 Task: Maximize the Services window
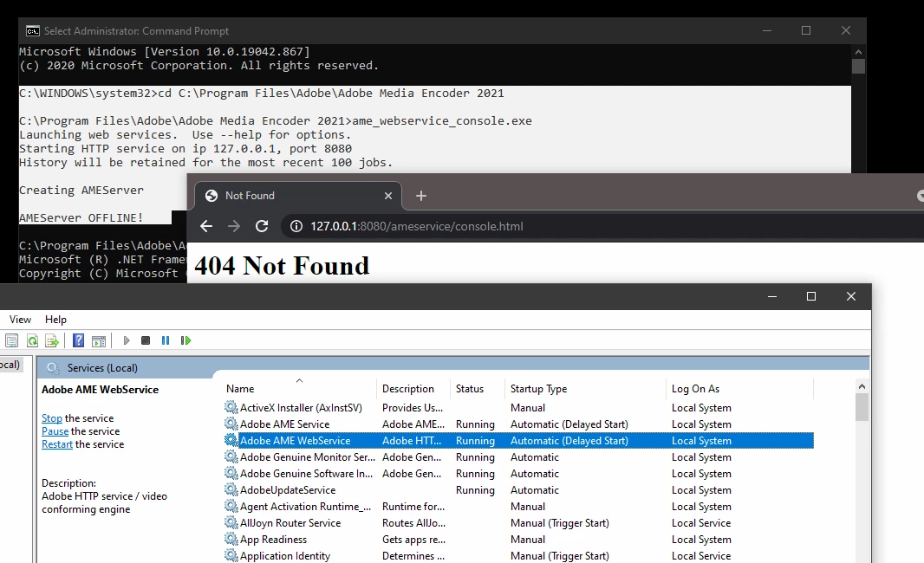point(810,296)
